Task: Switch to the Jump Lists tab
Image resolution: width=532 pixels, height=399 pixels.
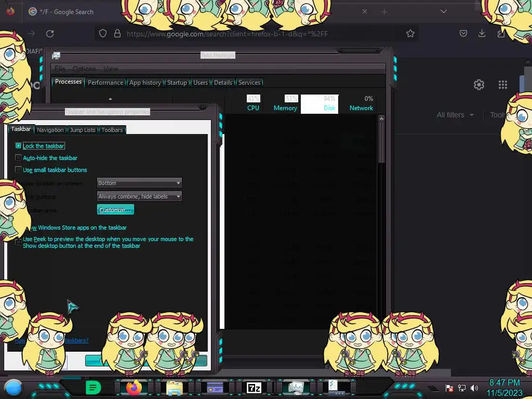Action: pos(83,130)
